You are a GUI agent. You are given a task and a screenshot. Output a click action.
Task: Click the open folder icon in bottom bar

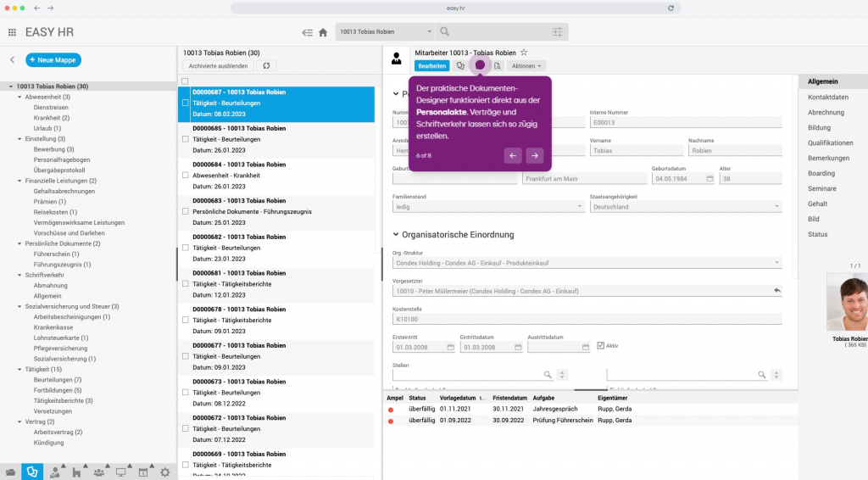[11, 472]
